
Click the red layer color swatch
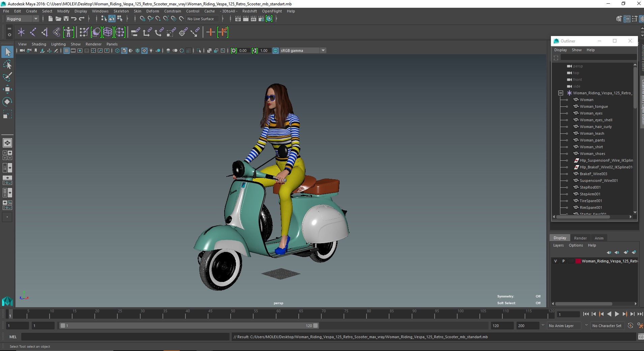coord(578,261)
